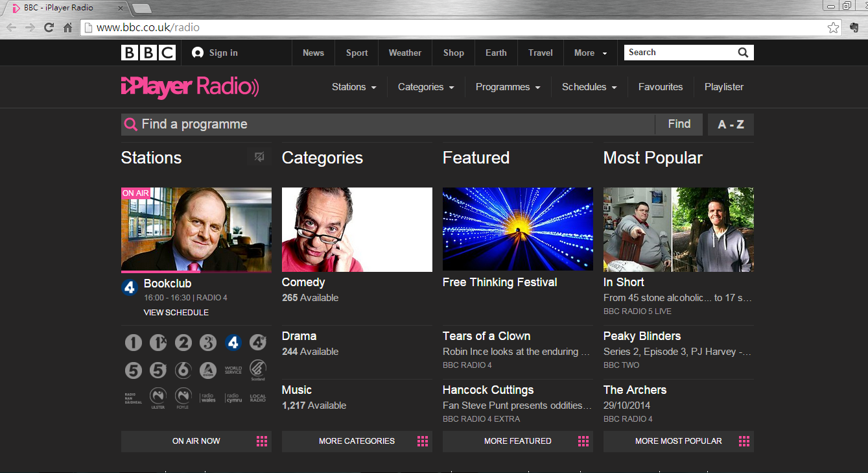Open the Radio 5 live station icon
The image size is (868, 473).
[134, 370]
